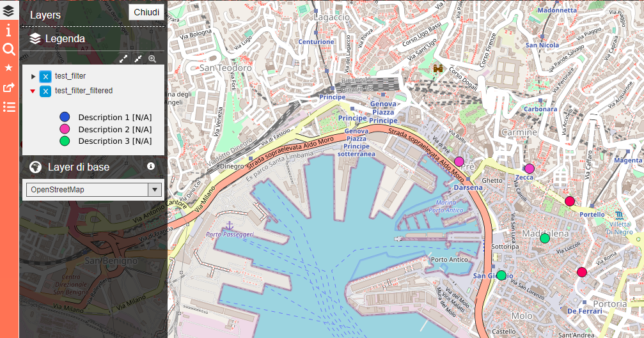Open bookmarks with the star icon
This screenshot has width=644, height=338.
(x=8, y=68)
